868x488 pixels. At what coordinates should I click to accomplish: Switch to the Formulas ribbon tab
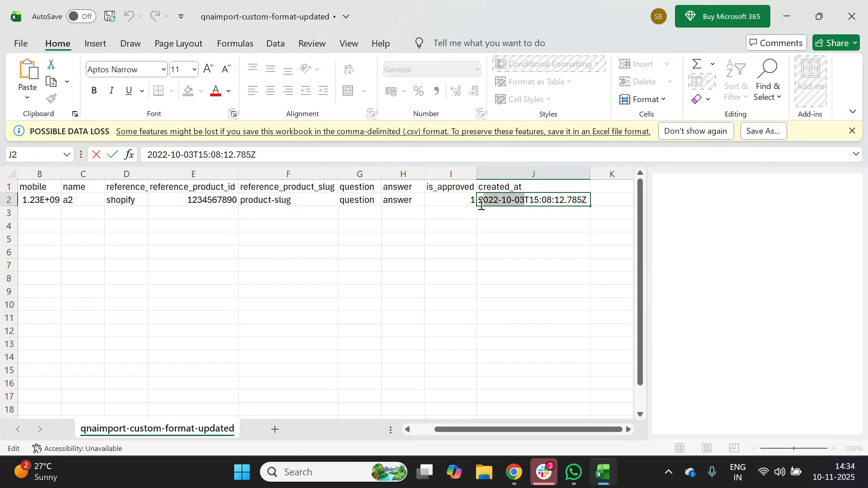[x=235, y=43]
